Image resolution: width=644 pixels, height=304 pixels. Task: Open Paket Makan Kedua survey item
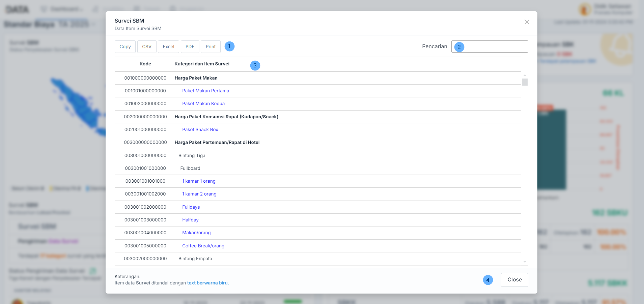203,103
